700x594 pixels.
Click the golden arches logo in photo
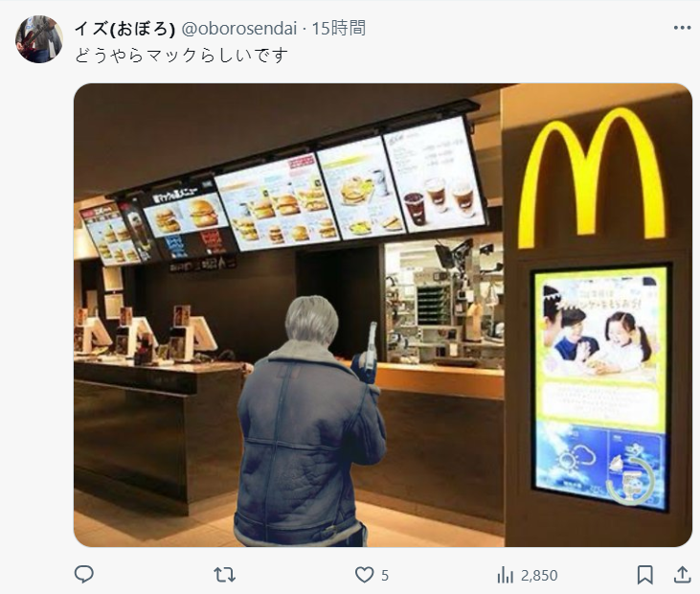592,178
